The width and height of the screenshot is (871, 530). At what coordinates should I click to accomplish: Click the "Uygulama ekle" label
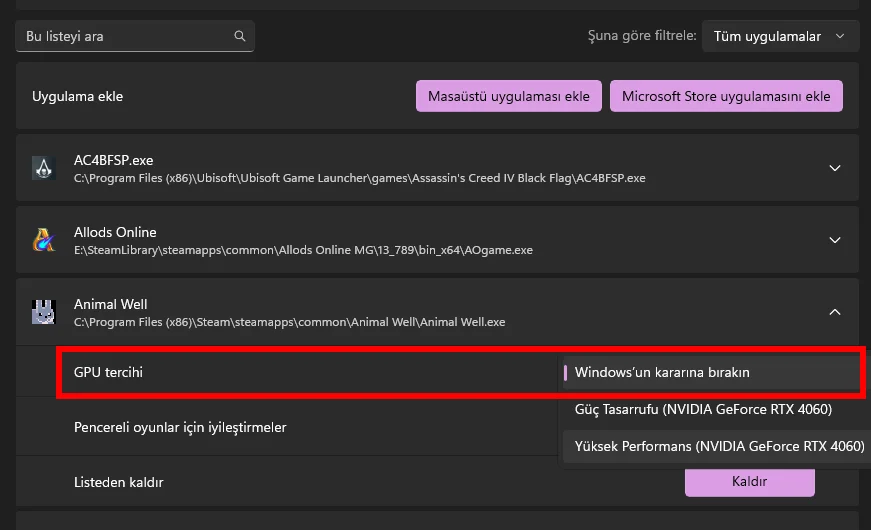[77, 96]
